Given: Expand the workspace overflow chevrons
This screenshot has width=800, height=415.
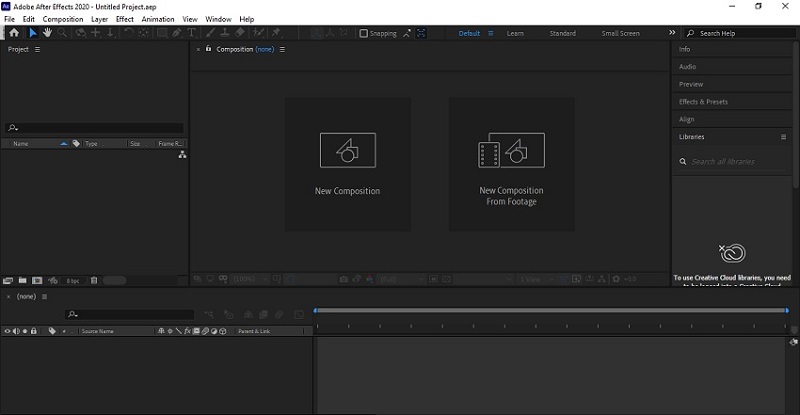Looking at the screenshot, I should (672, 33).
